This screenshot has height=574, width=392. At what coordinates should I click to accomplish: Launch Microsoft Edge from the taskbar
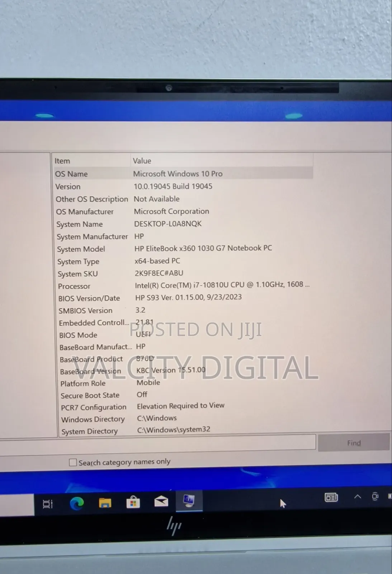coord(77,503)
